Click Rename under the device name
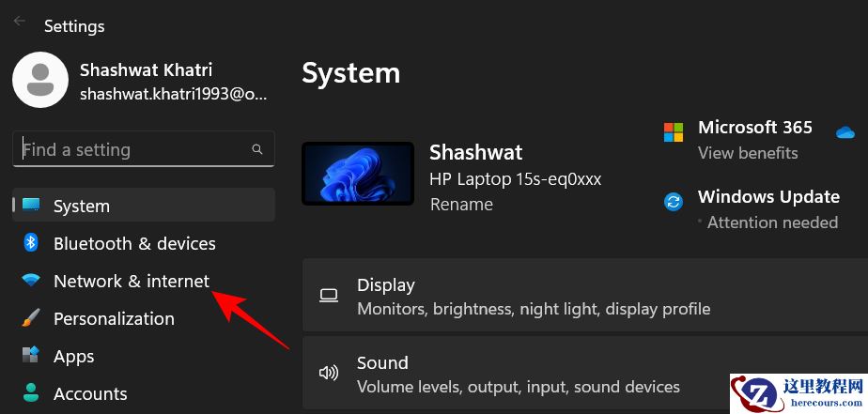This screenshot has height=414, width=868. point(461,204)
